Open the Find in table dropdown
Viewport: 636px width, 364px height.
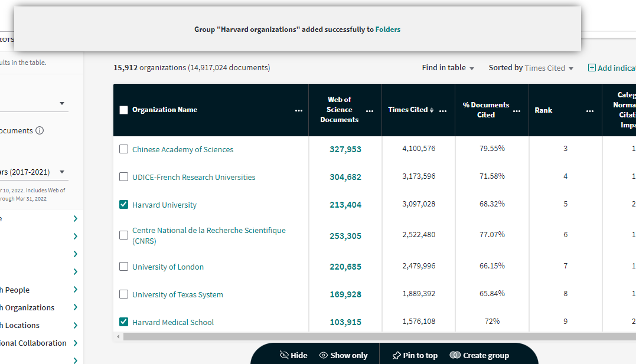click(x=448, y=68)
